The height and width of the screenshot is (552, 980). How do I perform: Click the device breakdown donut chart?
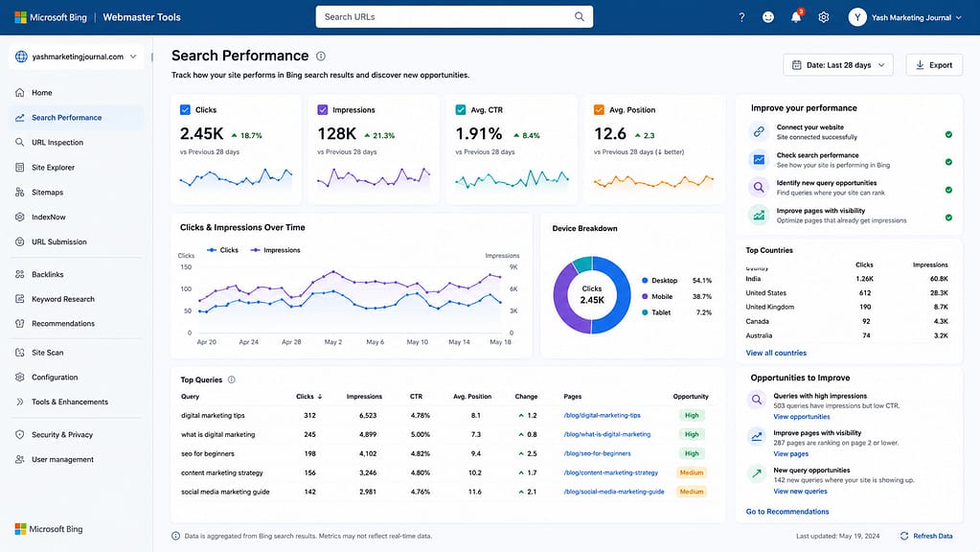pos(592,294)
